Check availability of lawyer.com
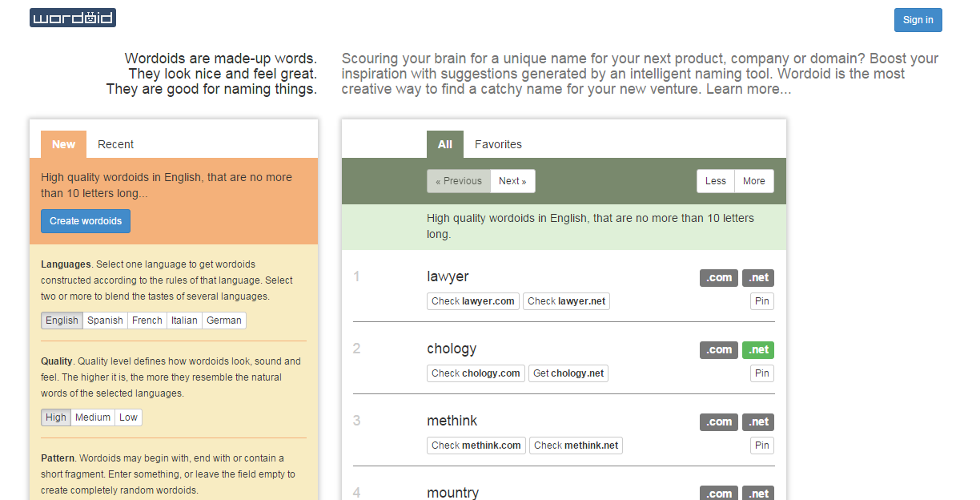 click(472, 301)
